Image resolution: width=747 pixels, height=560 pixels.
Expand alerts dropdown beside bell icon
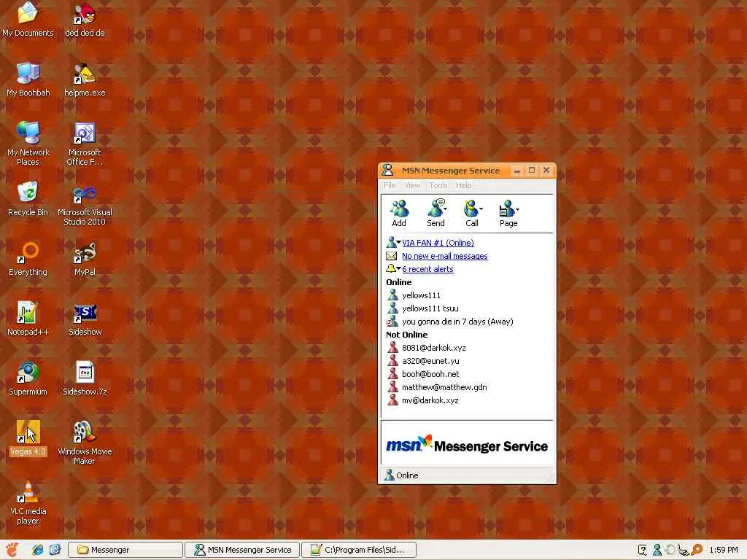click(x=398, y=269)
